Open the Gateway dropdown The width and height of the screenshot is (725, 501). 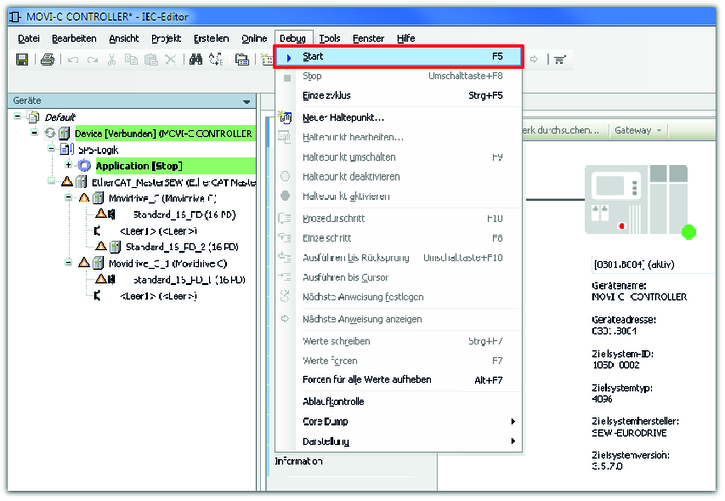coord(639,130)
